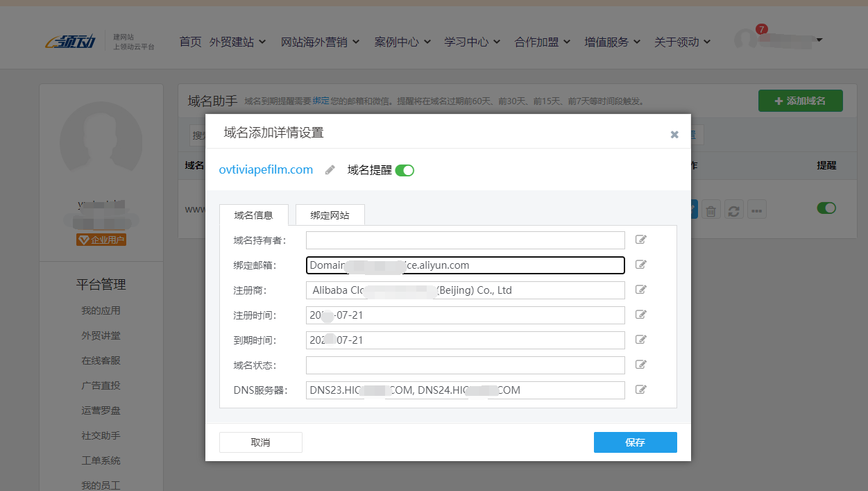
Task: Toggle the 提醒 switch in domain row
Action: click(x=826, y=208)
